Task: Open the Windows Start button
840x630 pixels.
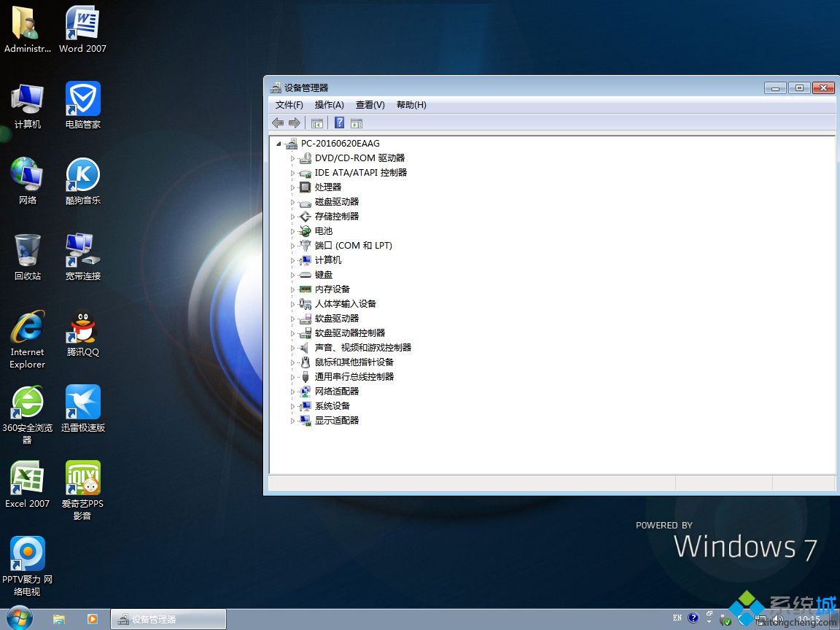Action: tap(19, 619)
